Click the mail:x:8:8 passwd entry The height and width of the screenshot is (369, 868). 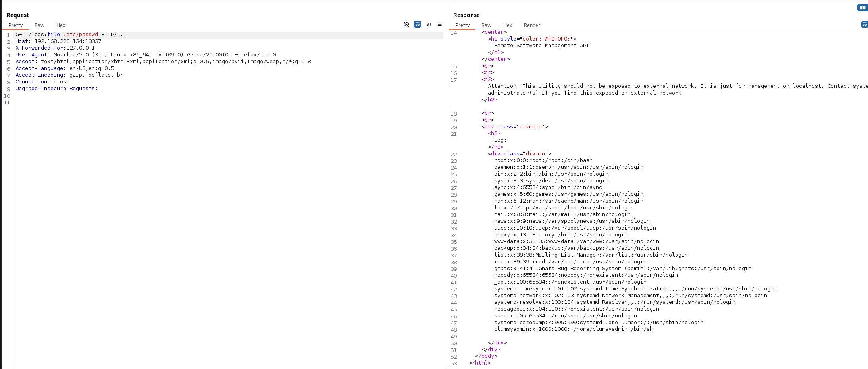tap(562, 214)
